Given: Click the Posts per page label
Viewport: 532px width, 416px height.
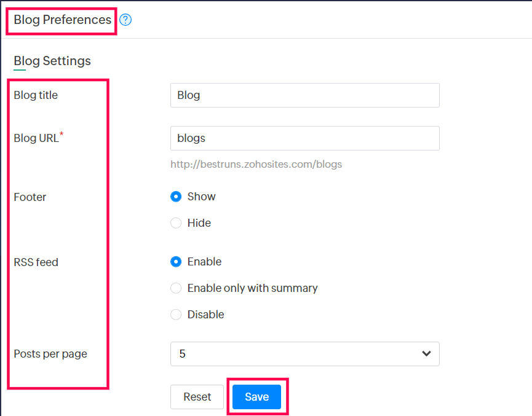Looking at the screenshot, I should pos(50,354).
